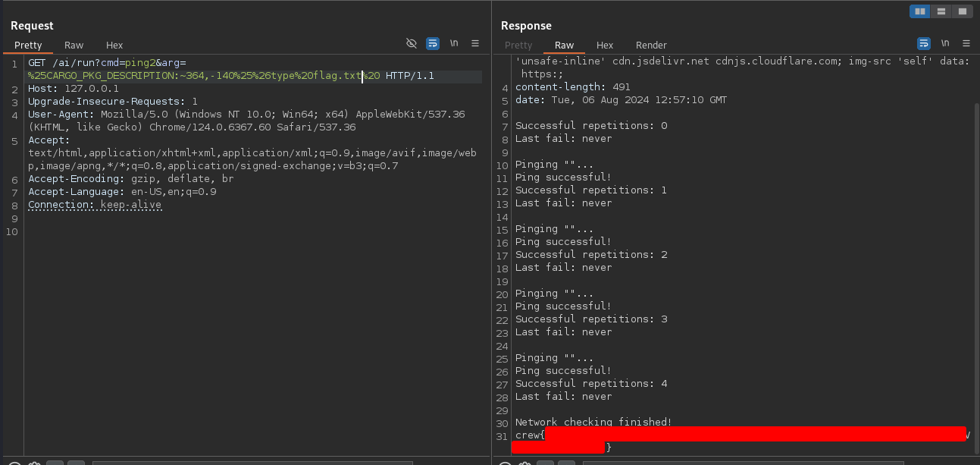The width and height of the screenshot is (980, 465).
Task: Open the Render tab in Response panel
Action: (x=651, y=45)
